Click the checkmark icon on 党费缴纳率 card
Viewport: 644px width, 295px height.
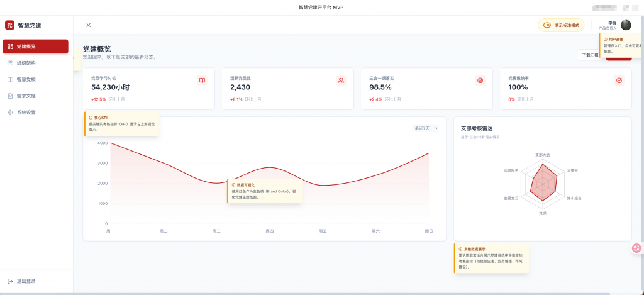pyautogui.click(x=619, y=81)
